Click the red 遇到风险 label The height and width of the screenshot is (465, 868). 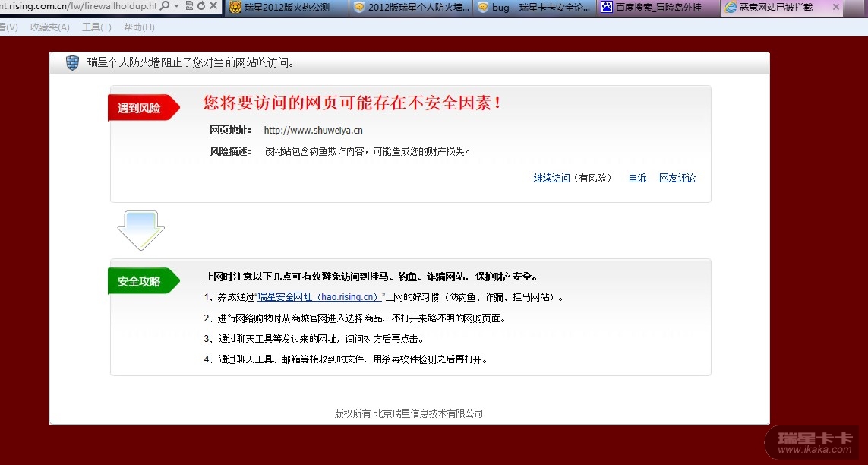tap(144, 107)
